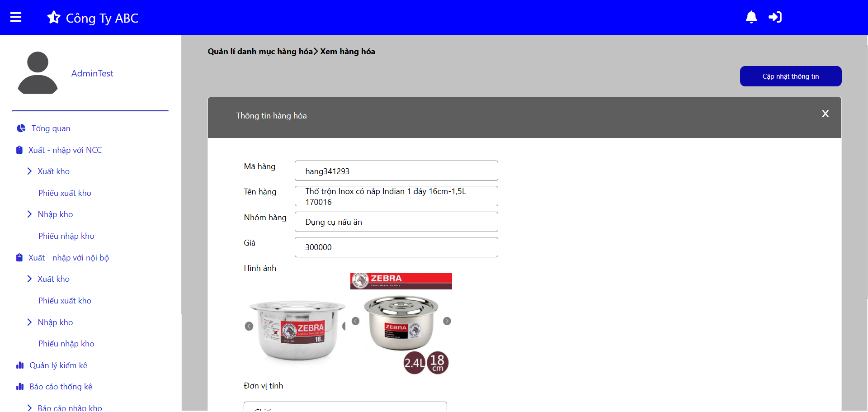Open Xuất - nhập với NCC menu

[65, 150]
